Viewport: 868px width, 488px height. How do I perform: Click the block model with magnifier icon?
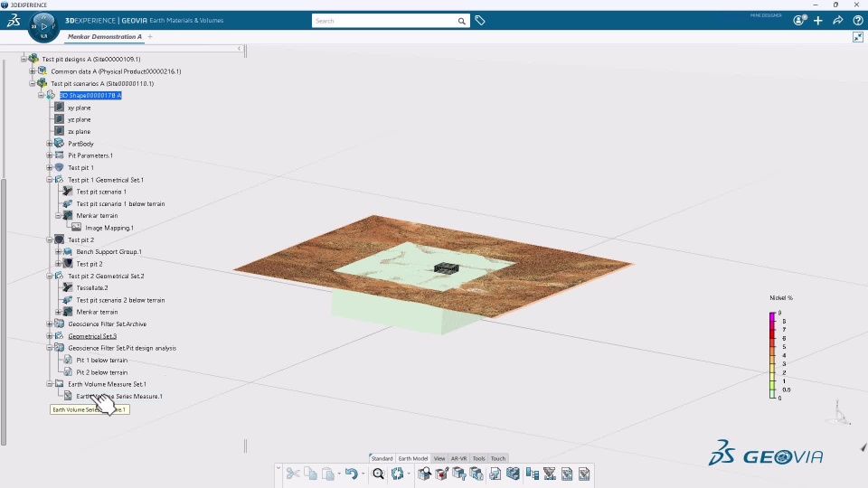(x=424, y=474)
